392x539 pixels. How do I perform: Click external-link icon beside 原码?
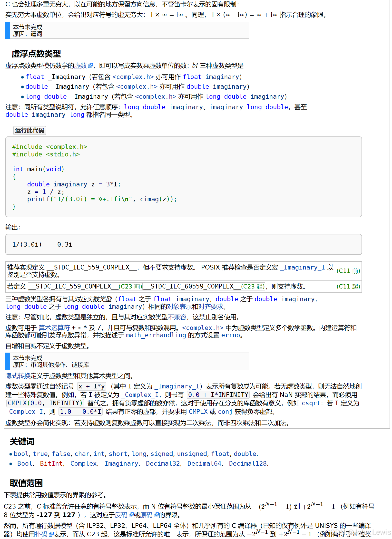(x=156, y=515)
